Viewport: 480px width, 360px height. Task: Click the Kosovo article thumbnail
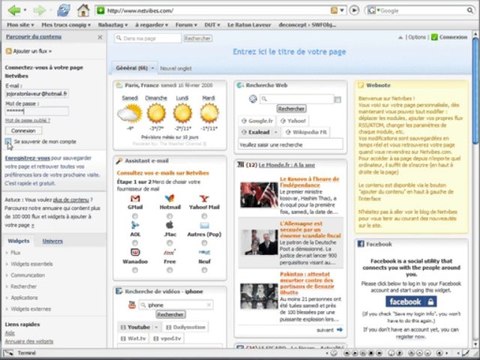(259, 195)
